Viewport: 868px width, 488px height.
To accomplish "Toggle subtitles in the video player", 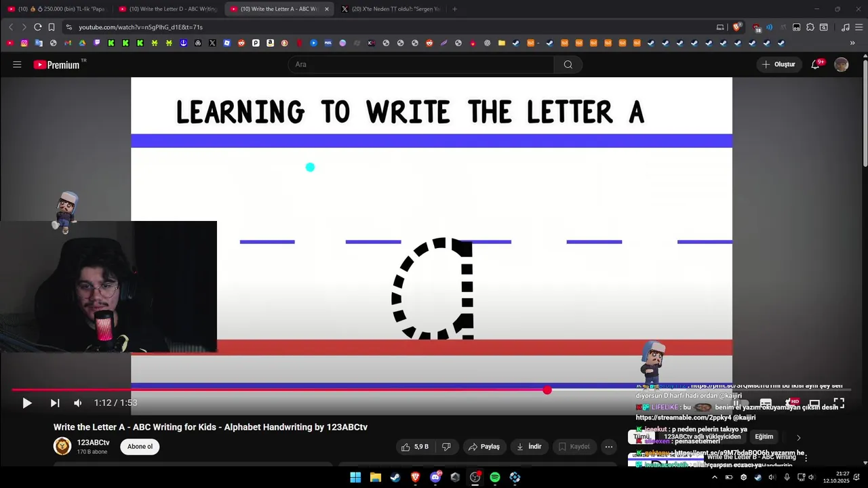I will tap(766, 403).
